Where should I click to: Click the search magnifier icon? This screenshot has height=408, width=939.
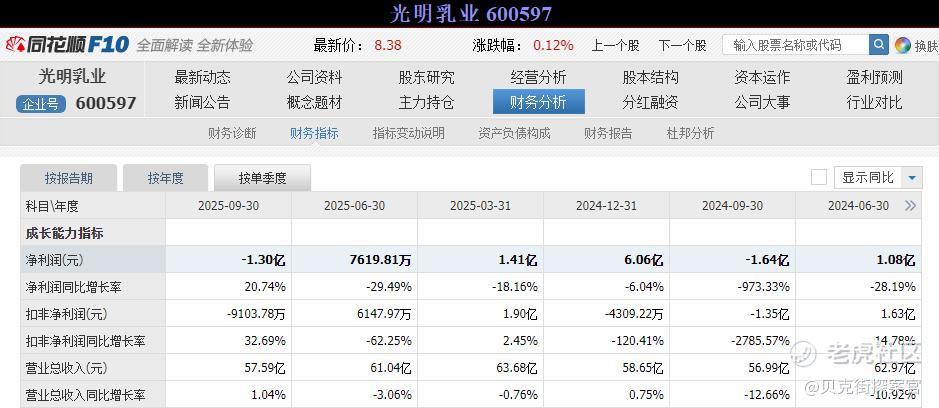click(879, 45)
